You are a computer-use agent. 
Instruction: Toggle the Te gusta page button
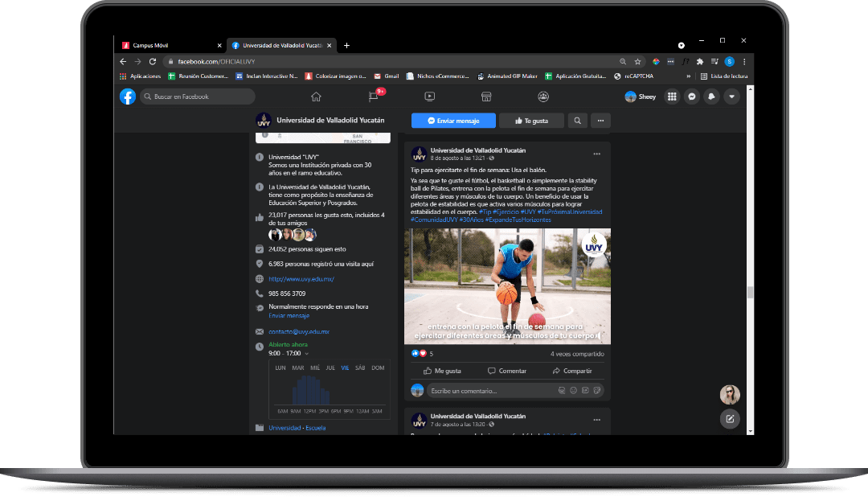coord(531,121)
